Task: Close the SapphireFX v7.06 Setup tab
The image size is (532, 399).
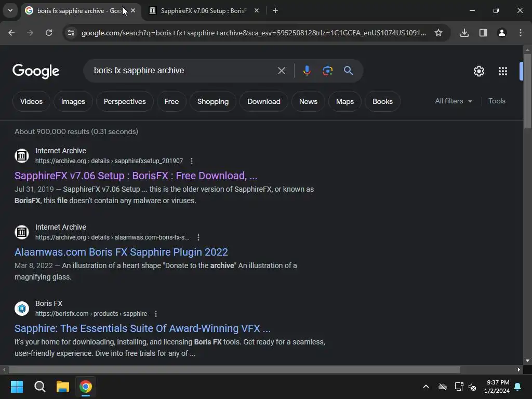Action: 257,11
